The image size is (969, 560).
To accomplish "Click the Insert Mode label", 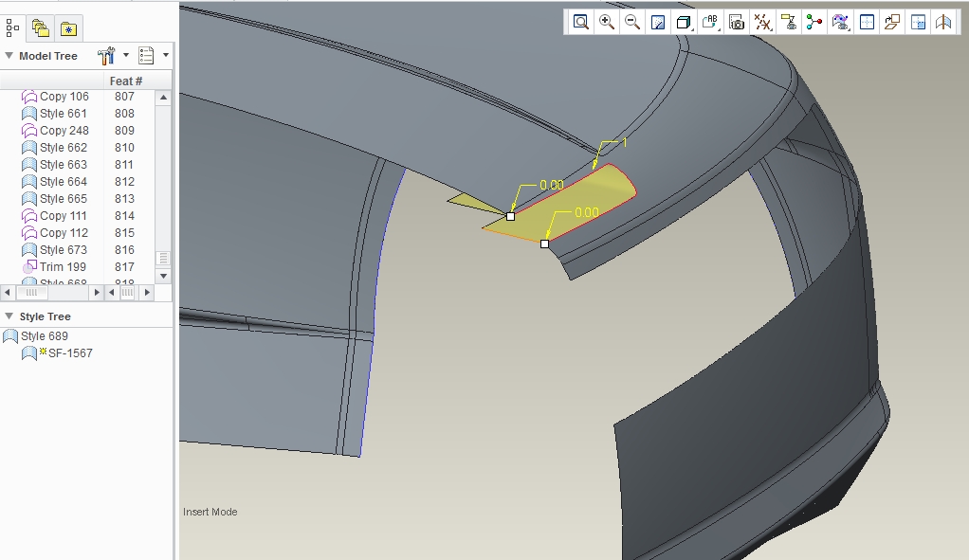I will coord(210,512).
